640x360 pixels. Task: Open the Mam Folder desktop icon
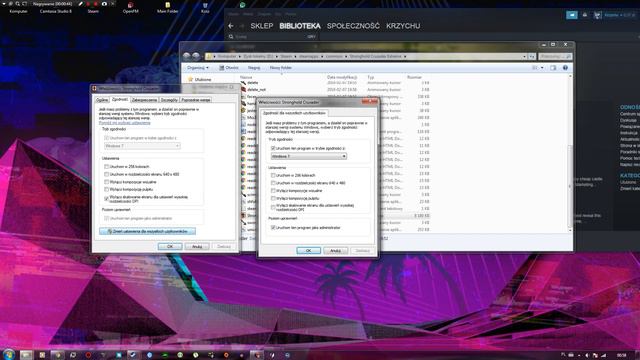click(x=167, y=7)
